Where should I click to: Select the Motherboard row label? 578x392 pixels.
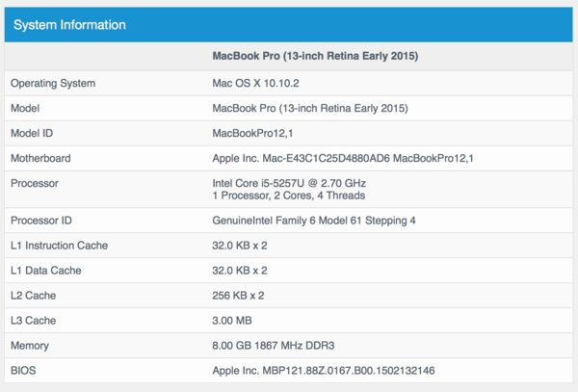pos(42,158)
